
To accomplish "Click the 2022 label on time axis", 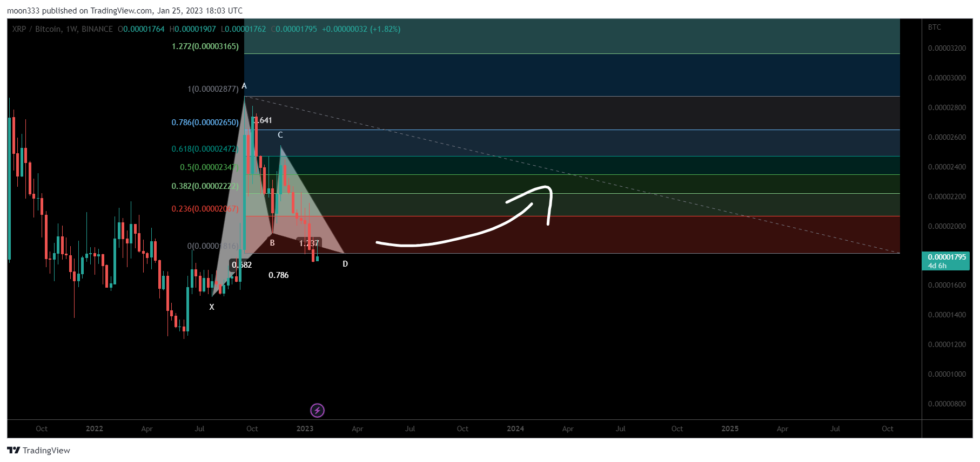I will [95, 429].
